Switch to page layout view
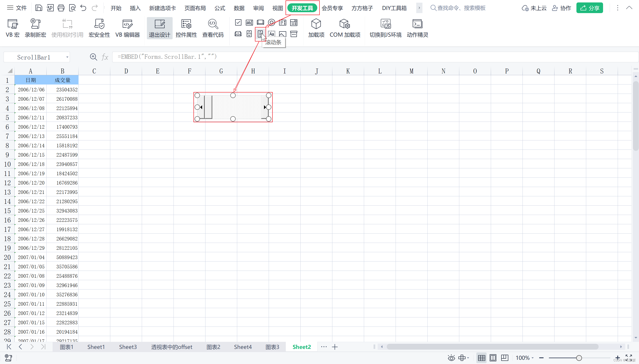 pos(493,358)
